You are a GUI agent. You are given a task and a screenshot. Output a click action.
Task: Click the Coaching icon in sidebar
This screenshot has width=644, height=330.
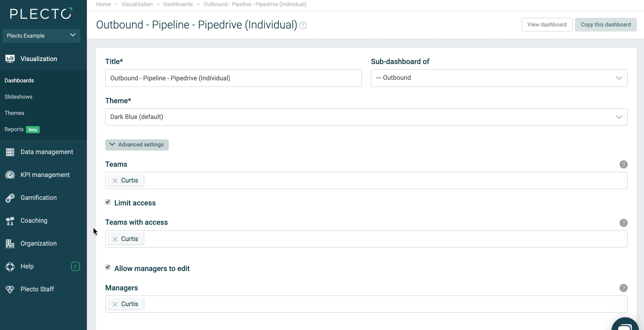[x=10, y=221]
